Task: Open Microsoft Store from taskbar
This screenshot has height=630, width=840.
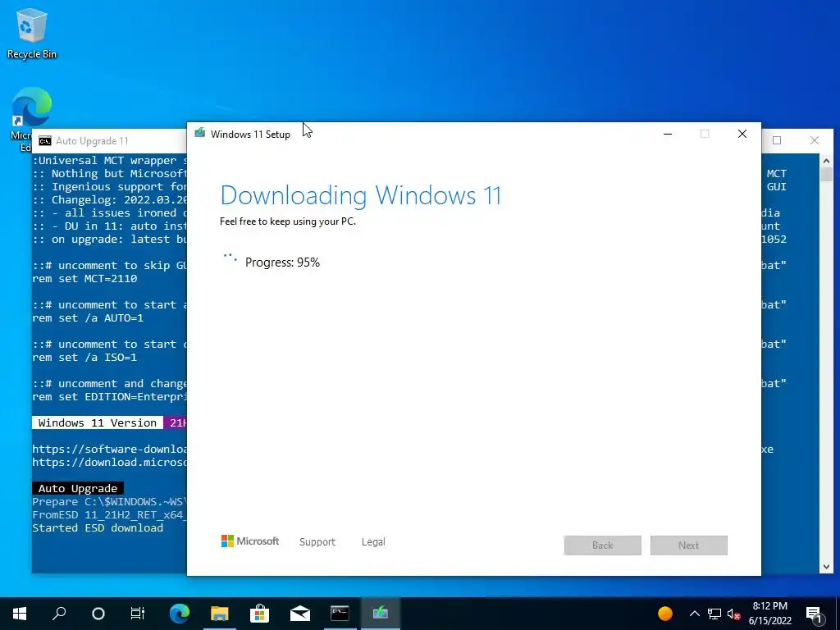Action: coord(259,614)
